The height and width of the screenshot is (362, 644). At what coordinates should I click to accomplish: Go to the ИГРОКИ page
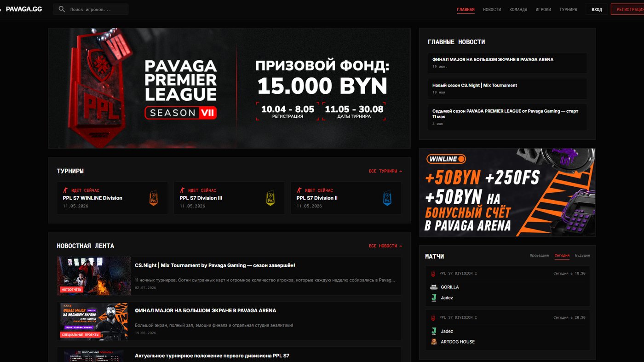543,10
